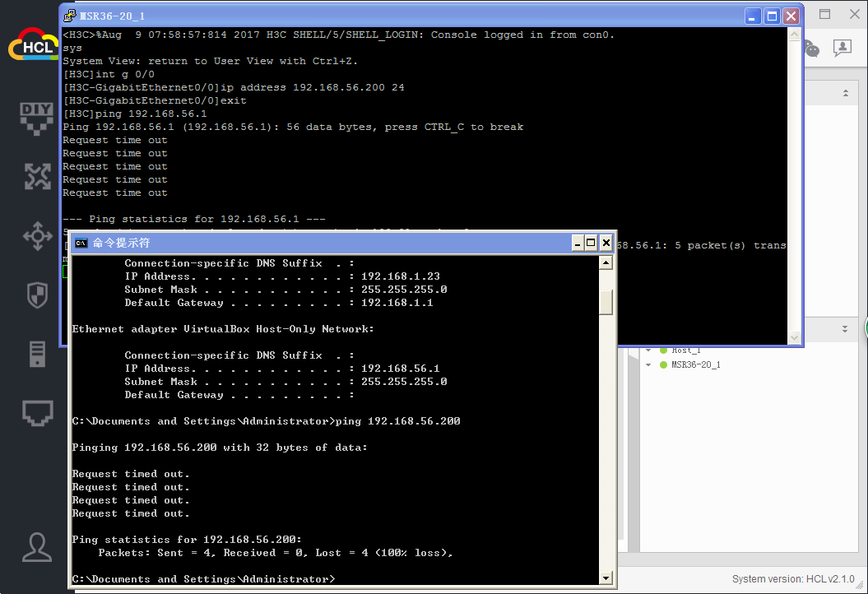Close the HCL main window
Viewport: 868px width, 594px height.
pos(855,14)
